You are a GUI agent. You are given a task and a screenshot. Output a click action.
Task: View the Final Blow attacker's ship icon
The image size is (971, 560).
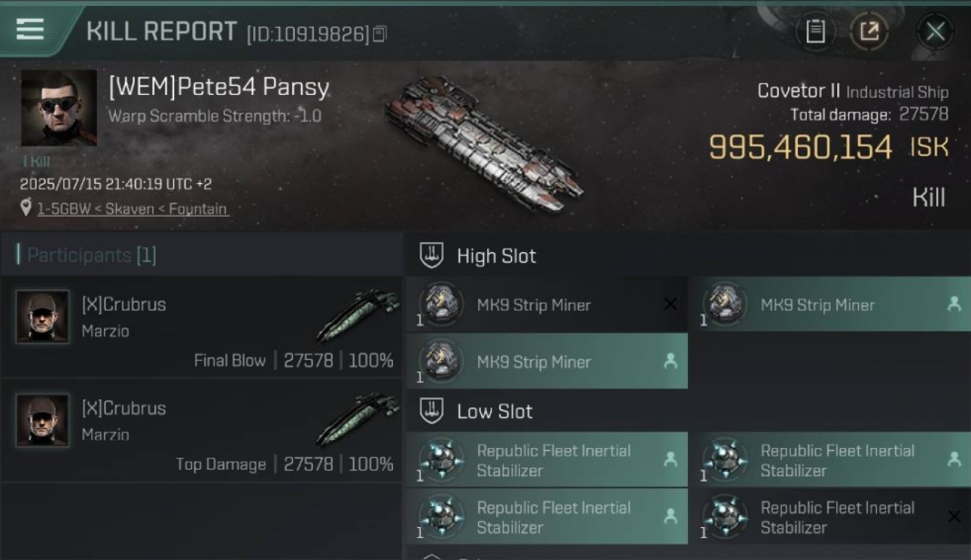(x=357, y=316)
